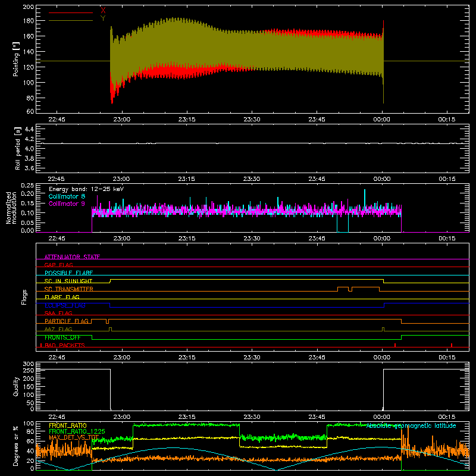Click the Normalized modulation axis title
The image size is (476, 476).
pos(11,208)
